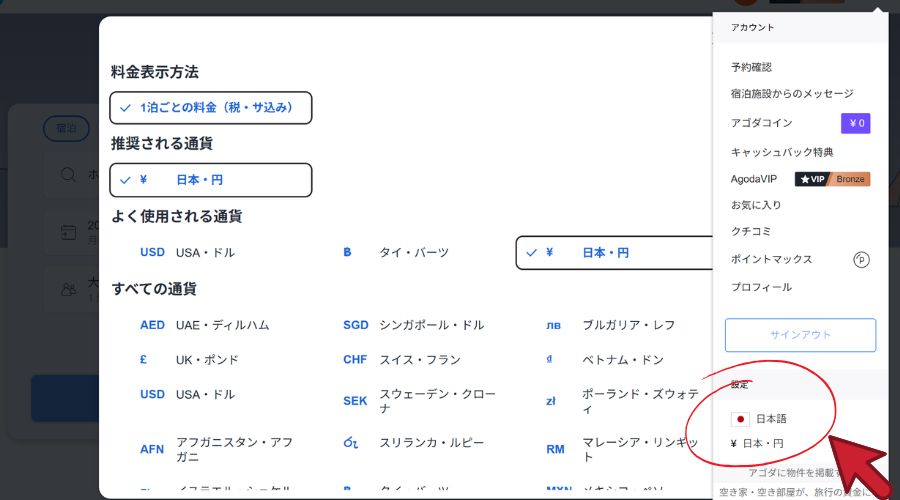Open 宿泊施設からのメッセージ menu item
Screen dimensions: 900x500
pyautogui.click(x=792, y=94)
